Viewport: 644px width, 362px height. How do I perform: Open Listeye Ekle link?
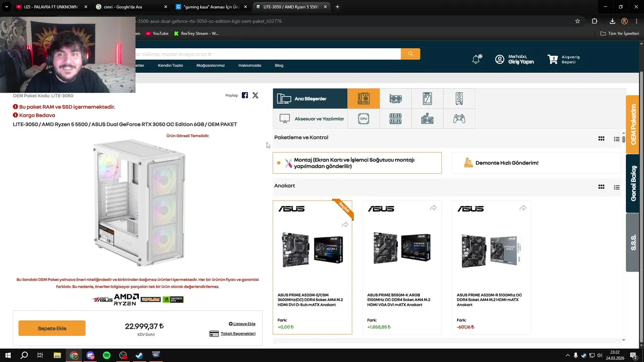242,324
